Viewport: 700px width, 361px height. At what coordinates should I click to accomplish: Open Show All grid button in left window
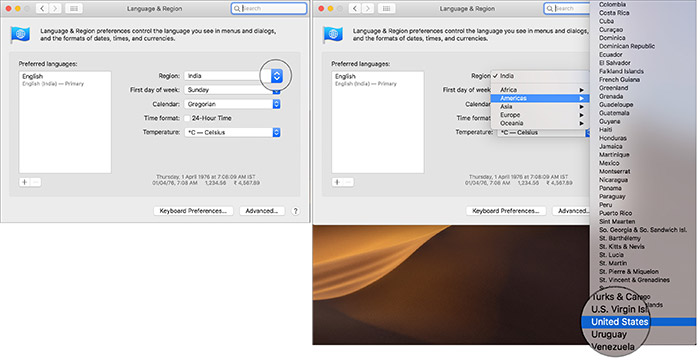tap(74, 8)
